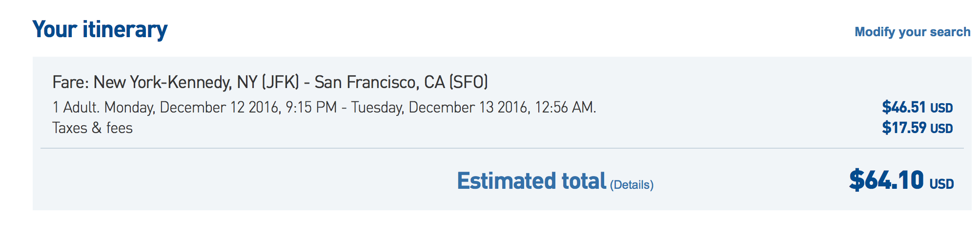Click the 9:15 PM departure time
980x225 pixels.
pos(311,107)
